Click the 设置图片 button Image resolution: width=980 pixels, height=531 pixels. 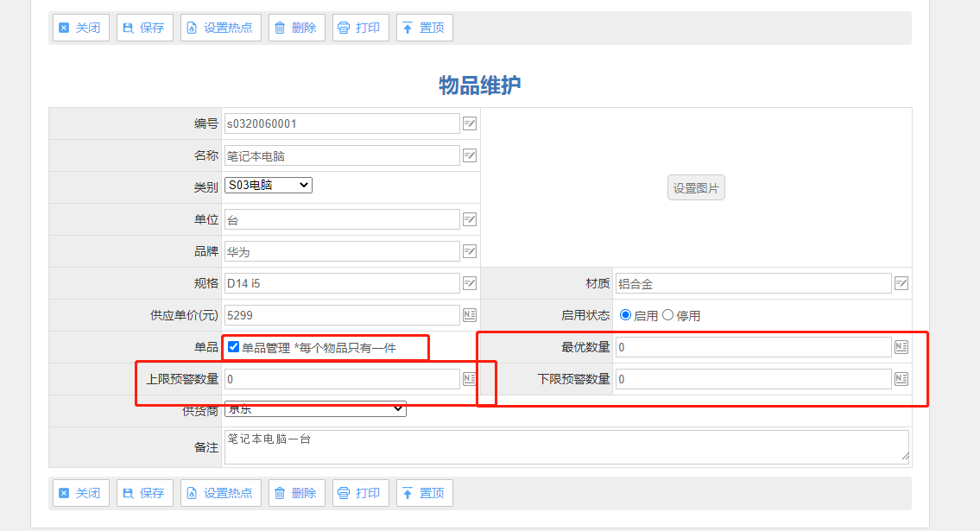tap(696, 187)
